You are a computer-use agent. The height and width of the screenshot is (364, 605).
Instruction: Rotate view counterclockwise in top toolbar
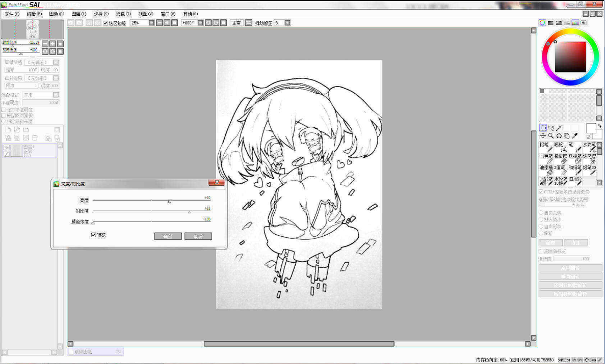point(208,23)
